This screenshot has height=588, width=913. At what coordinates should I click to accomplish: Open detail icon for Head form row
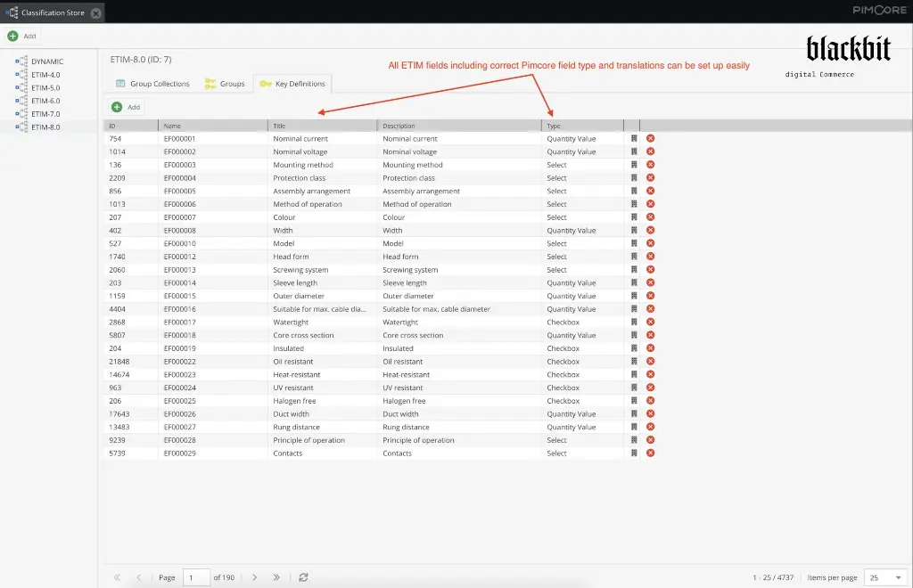pos(634,257)
